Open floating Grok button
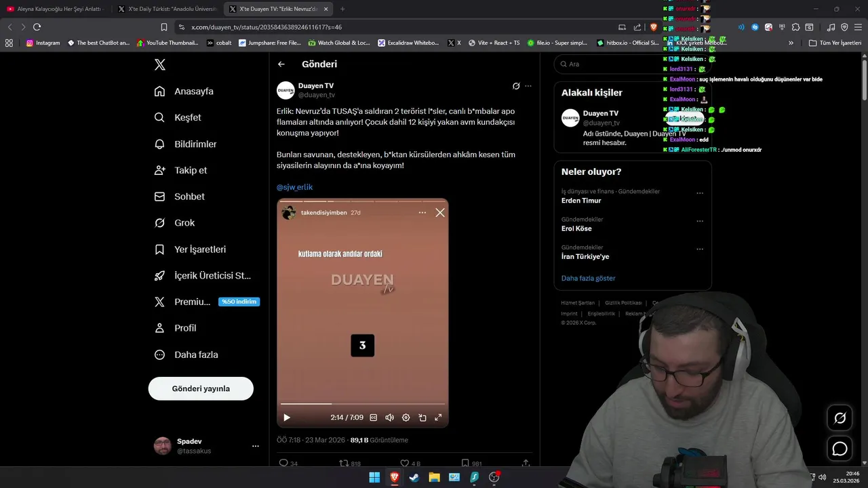 pos(840,418)
